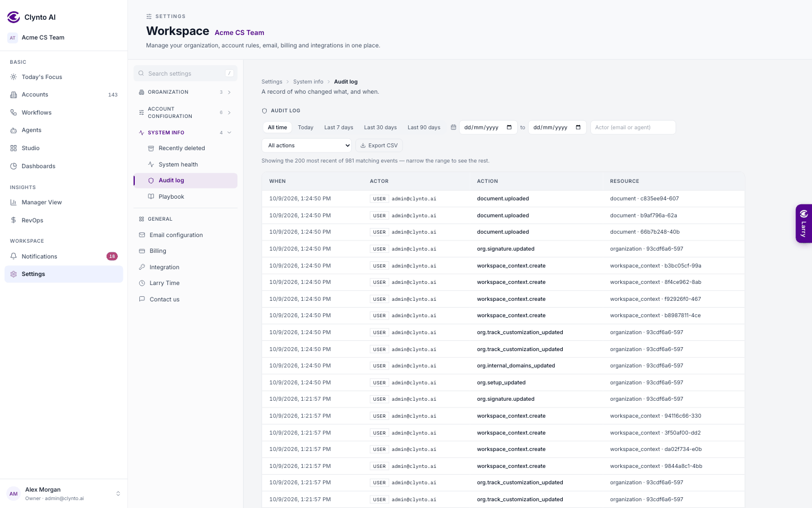The image size is (812, 508).
Task: Open Billing card icon
Action: coord(142,251)
